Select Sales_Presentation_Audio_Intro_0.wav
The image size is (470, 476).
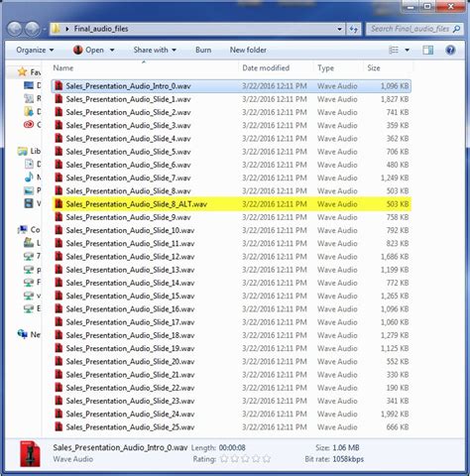231,86
